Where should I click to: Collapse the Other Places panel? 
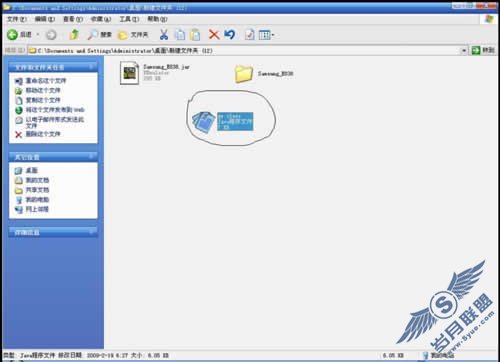(x=91, y=156)
